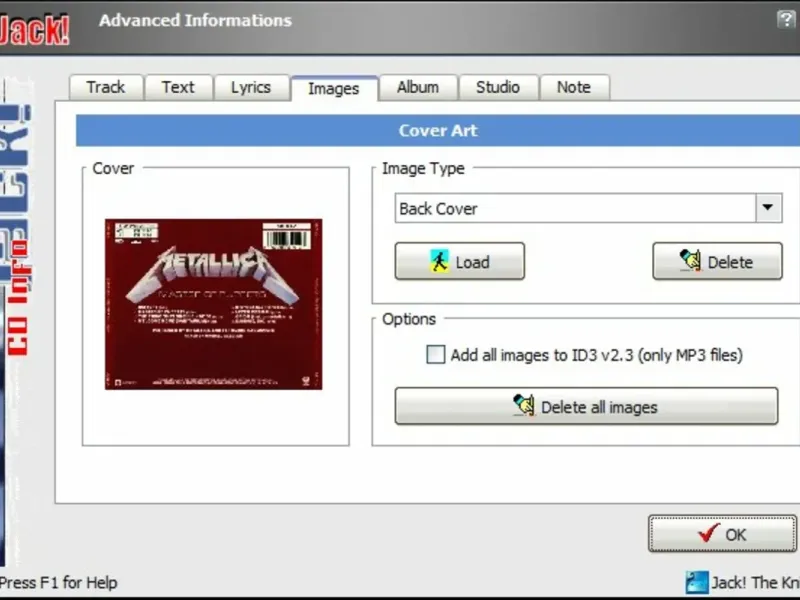
Task: Click the Add all images option label
Action: (x=596, y=355)
